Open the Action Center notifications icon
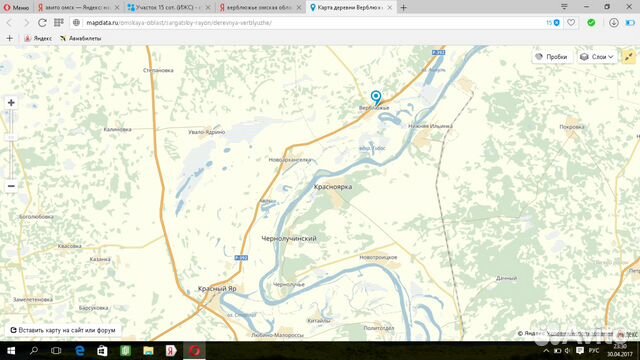 (x=580, y=351)
